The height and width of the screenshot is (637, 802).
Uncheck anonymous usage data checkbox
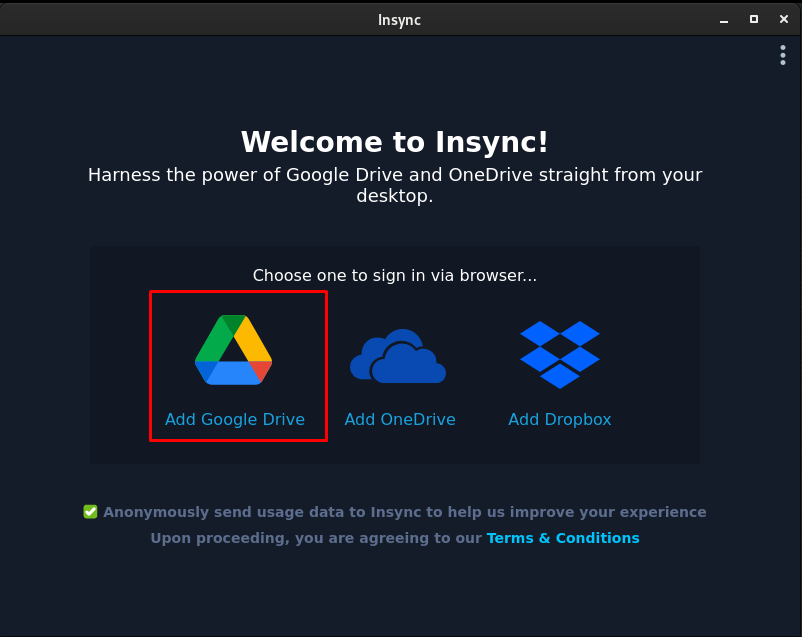click(91, 512)
